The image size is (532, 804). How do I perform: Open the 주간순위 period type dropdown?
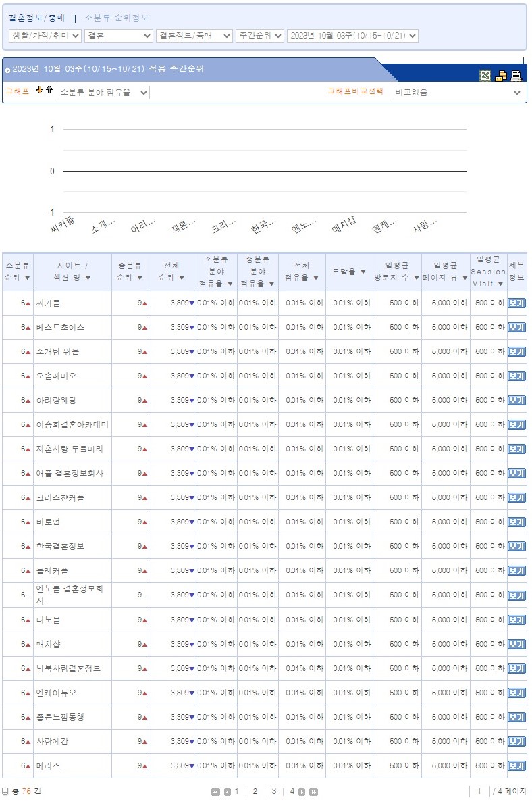(x=259, y=36)
